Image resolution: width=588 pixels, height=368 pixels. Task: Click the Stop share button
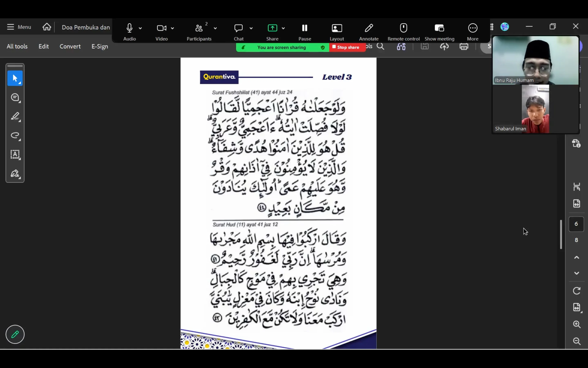(347, 47)
